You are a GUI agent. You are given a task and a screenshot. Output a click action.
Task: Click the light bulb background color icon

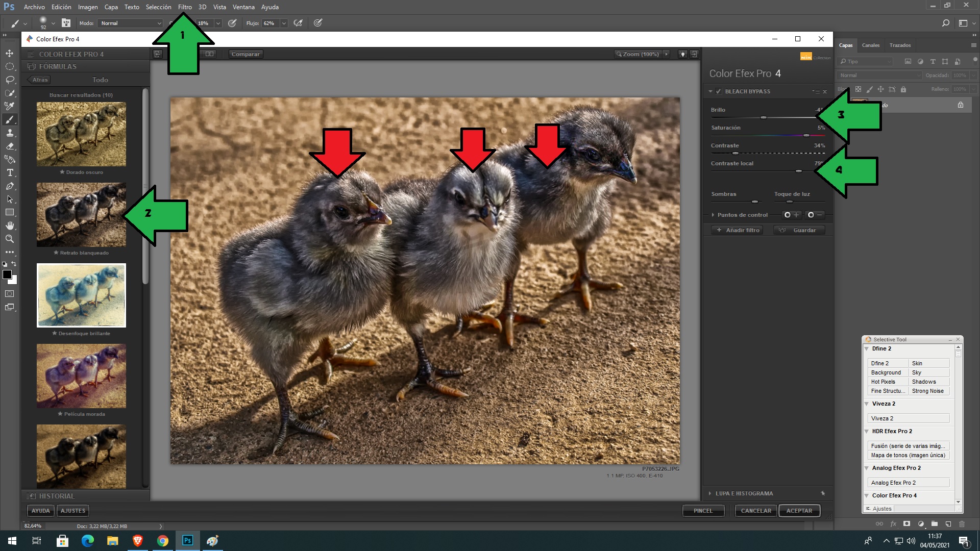point(682,54)
